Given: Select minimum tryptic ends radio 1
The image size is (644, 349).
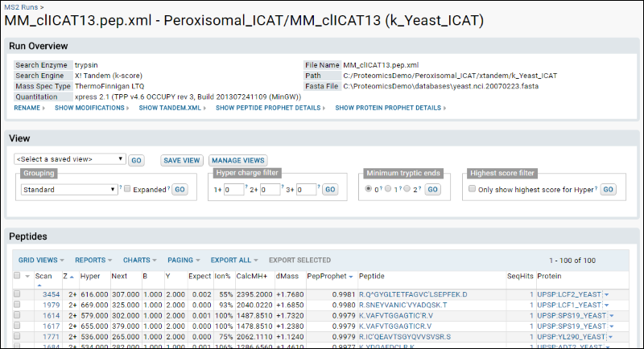Looking at the screenshot, I should (x=386, y=189).
